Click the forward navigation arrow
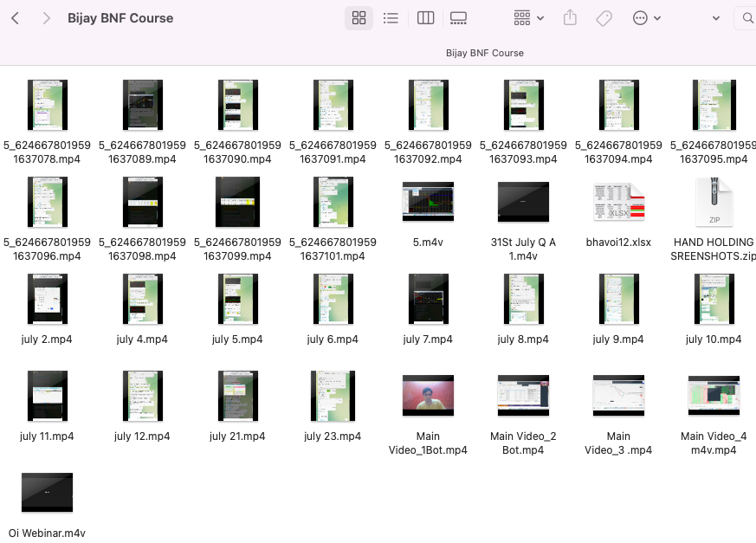Viewport: 756px width, 543px height. click(46, 18)
